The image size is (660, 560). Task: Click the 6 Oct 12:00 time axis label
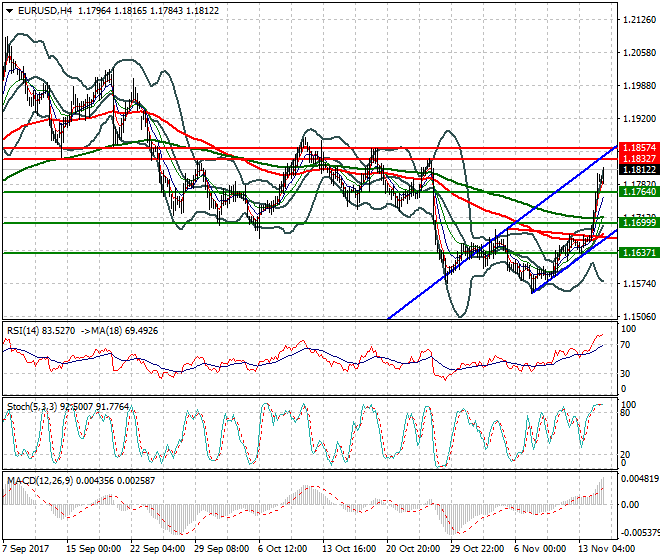click(282, 549)
